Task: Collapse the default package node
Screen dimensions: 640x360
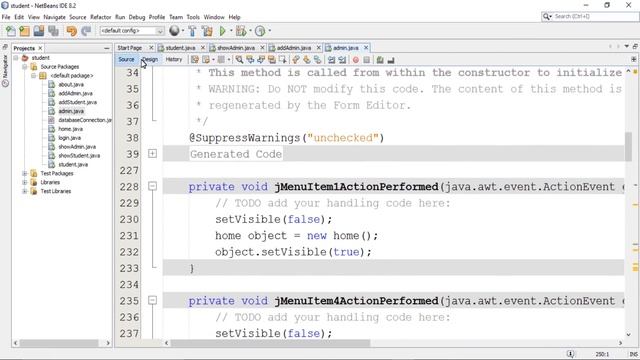Action: pyautogui.click(x=34, y=76)
